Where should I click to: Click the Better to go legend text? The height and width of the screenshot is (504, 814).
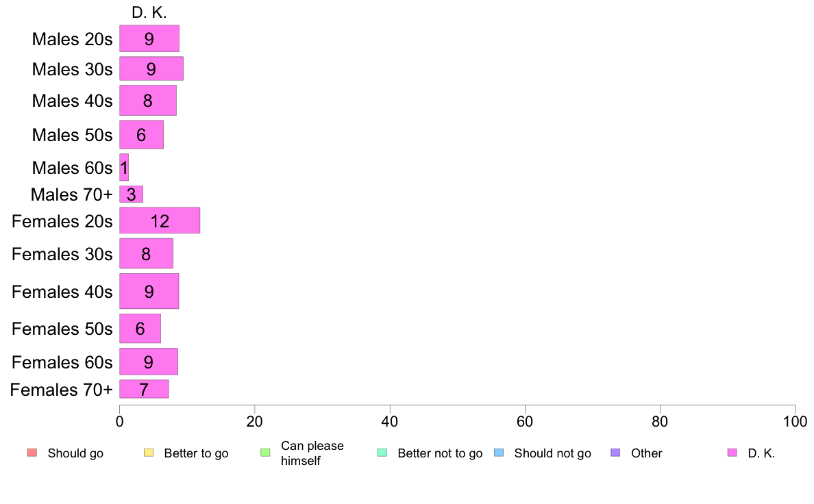tap(196, 453)
